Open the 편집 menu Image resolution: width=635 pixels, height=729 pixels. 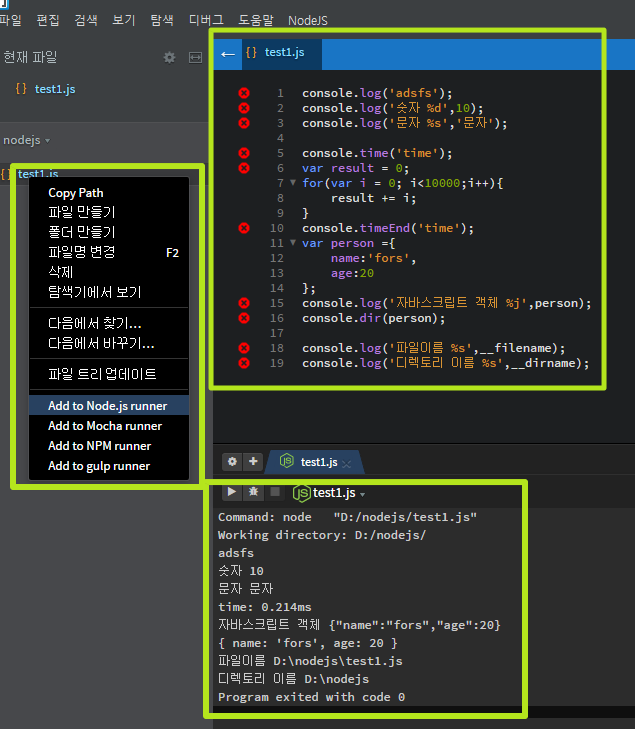tap(48, 20)
